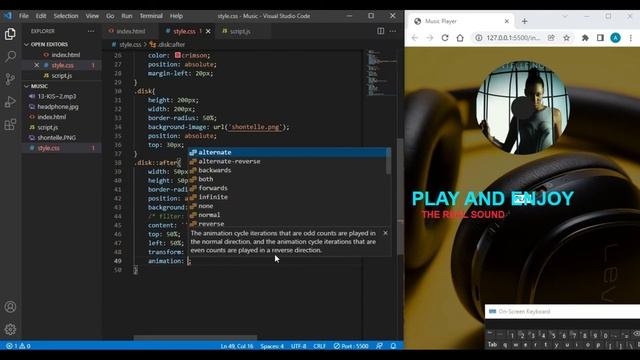The image size is (640, 360).
Task: Open 13-KIS-2.mp3 in Explorer
Action: (57, 96)
